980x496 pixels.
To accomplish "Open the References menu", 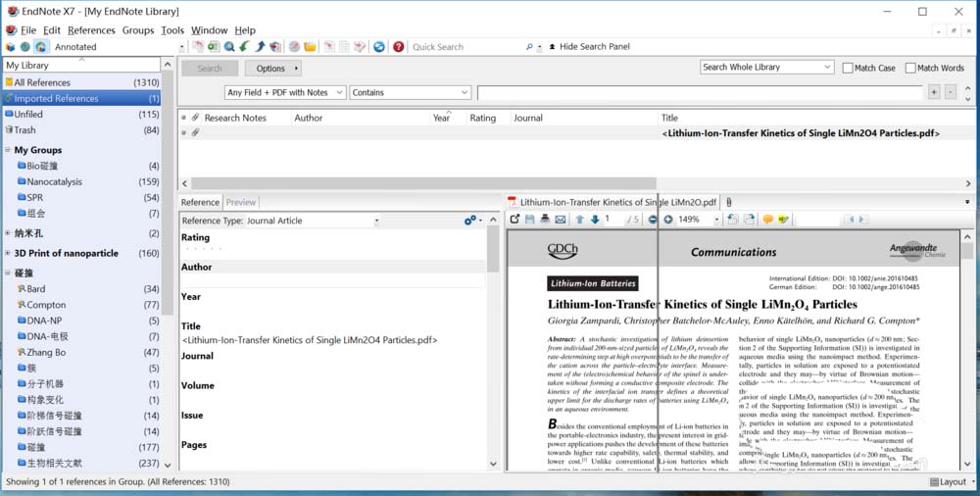I will point(91,30).
